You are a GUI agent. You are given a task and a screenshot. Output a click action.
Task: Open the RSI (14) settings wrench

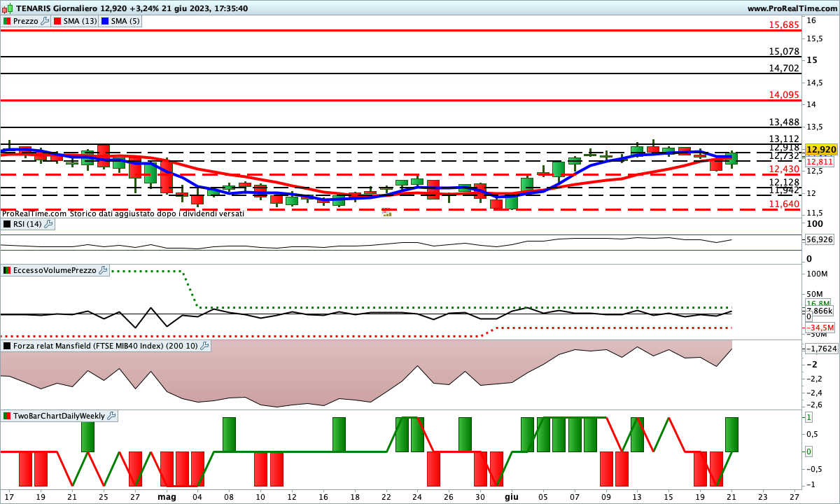[49, 224]
